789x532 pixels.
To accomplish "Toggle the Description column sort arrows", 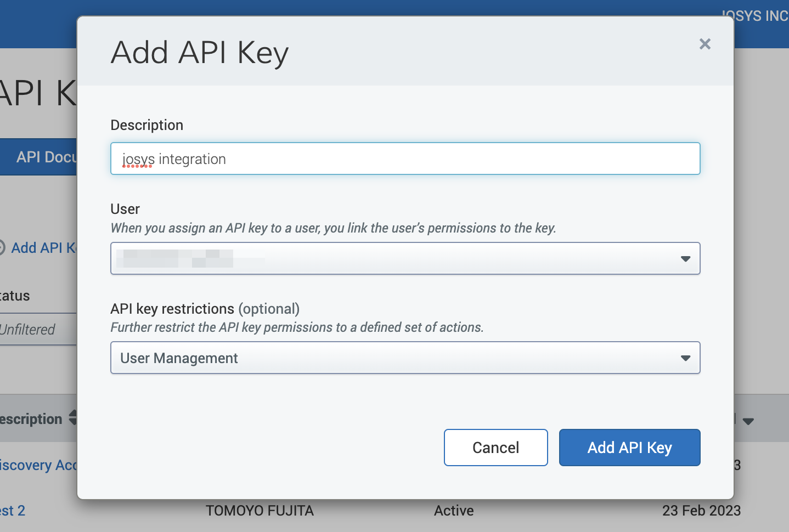I will tap(73, 418).
